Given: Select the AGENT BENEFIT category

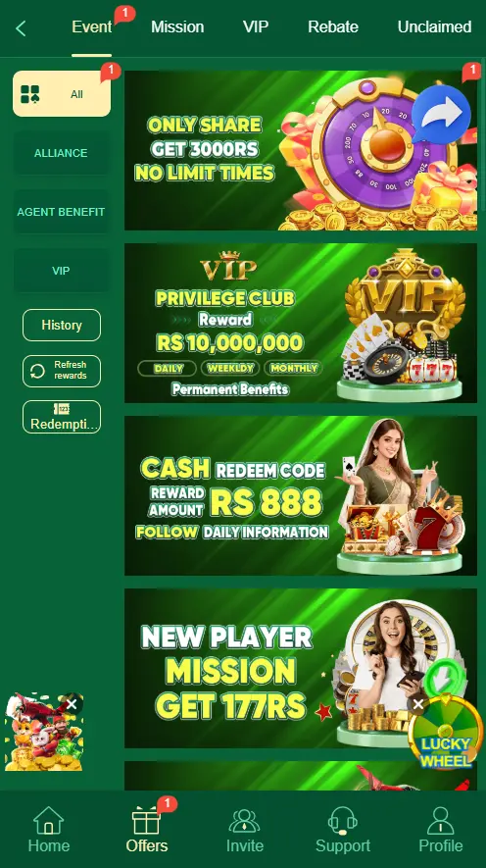Looking at the screenshot, I should click(62, 212).
